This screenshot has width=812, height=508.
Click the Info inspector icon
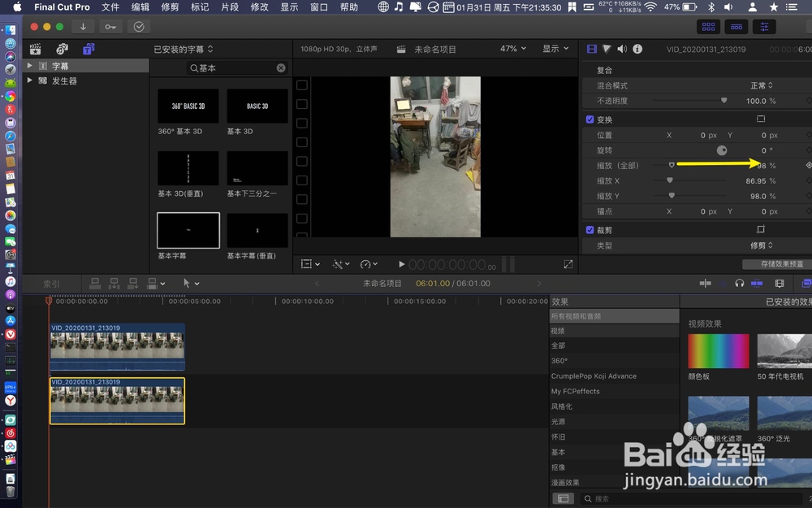[x=638, y=49]
